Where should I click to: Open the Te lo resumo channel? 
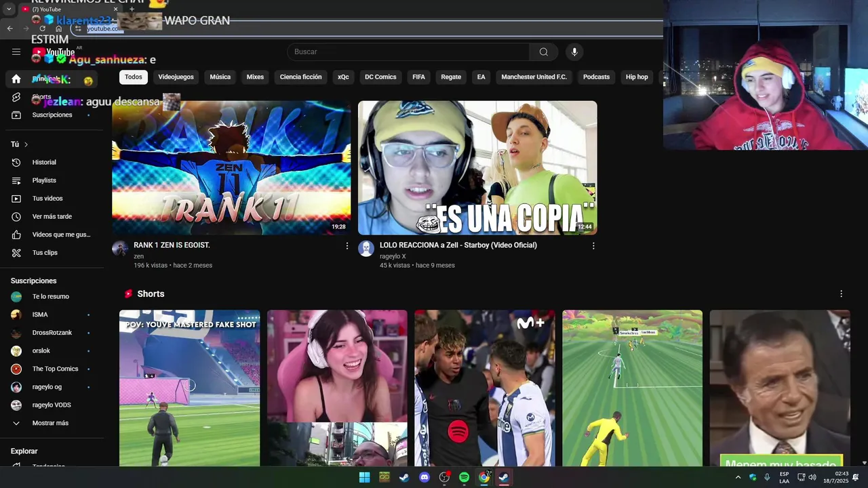tap(52, 297)
